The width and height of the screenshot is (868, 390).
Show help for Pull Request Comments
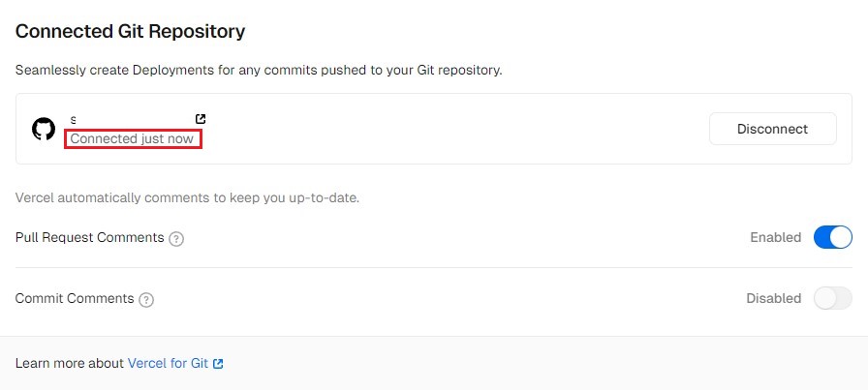tap(176, 238)
